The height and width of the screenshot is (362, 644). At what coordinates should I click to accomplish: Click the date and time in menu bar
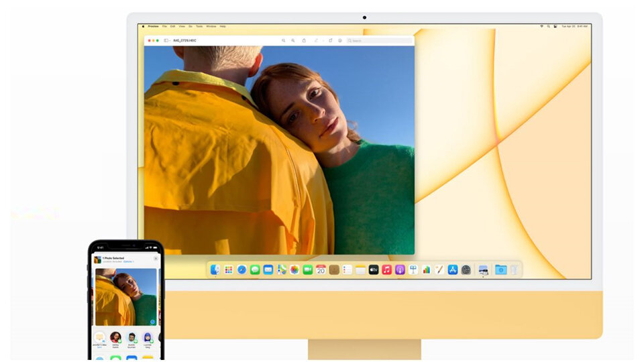point(575,26)
